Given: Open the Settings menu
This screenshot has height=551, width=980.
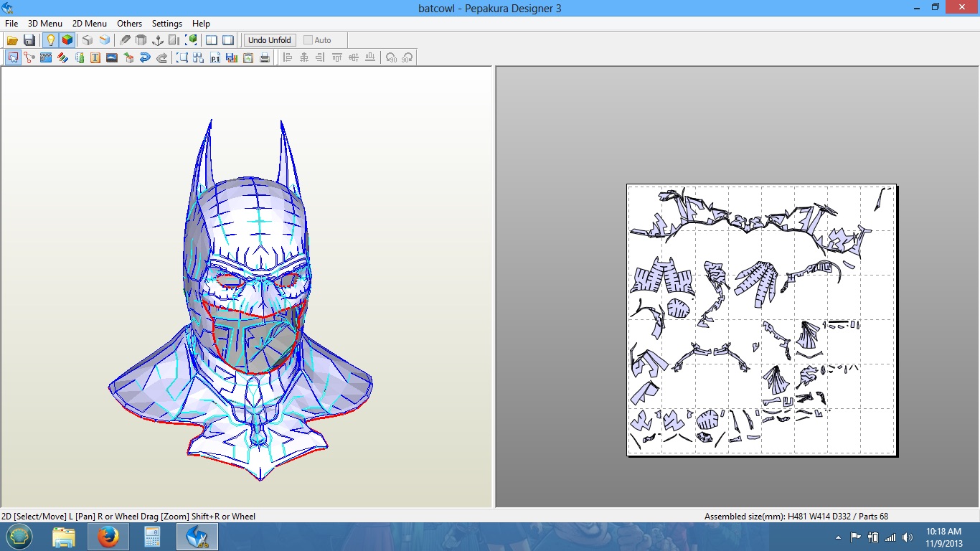Looking at the screenshot, I should 167,24.
